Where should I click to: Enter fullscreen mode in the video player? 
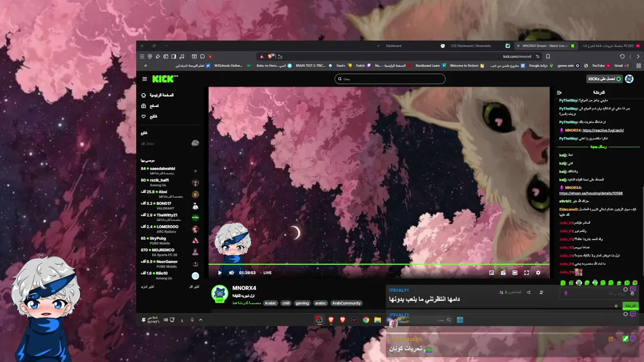pyautogui.click(x=526, y=273)
